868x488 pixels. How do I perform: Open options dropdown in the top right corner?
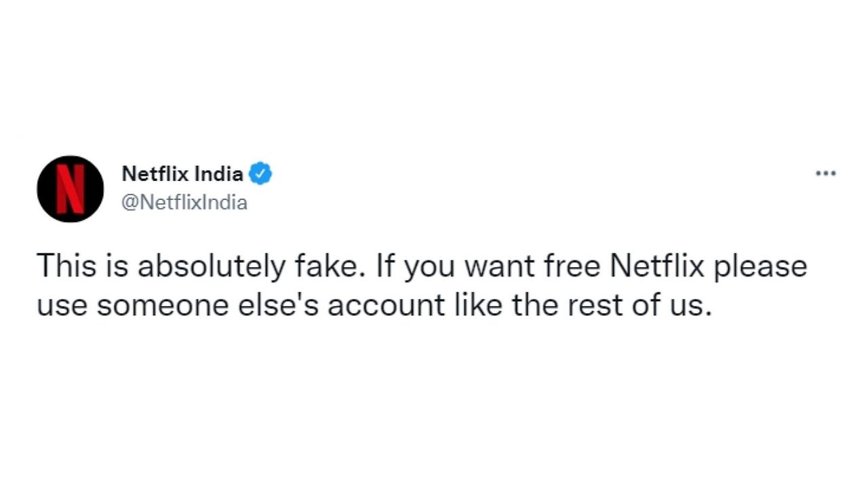pyautogui.click(x=825, y=174)
